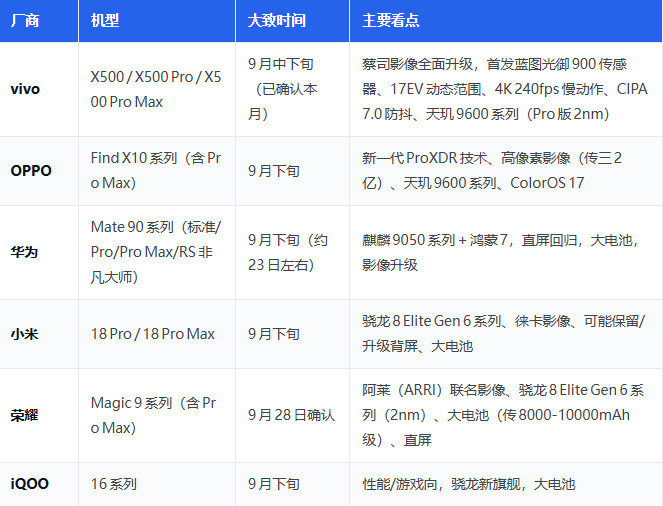663x506 pixels.
Task: Select the 16 系列 model cell
Action: coord(157,484)
